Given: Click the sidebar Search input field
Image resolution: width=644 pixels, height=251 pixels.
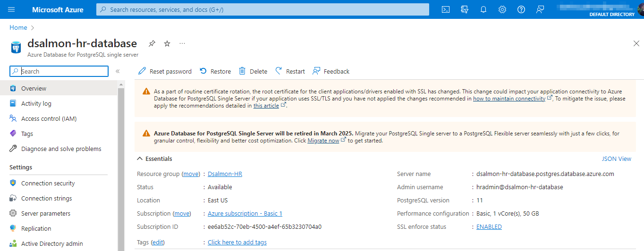Looking at the screenshot, I should [59, 71].
